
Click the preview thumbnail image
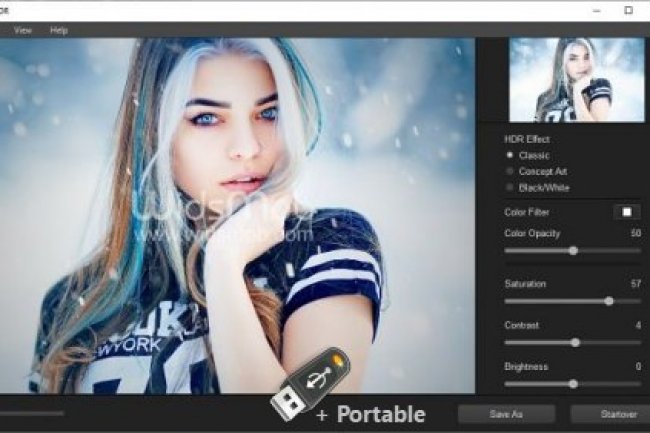(x=577, y=80)
